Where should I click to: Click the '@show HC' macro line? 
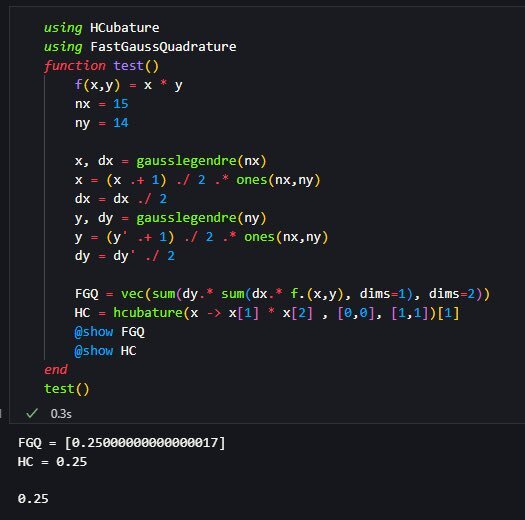click(105, 351)
